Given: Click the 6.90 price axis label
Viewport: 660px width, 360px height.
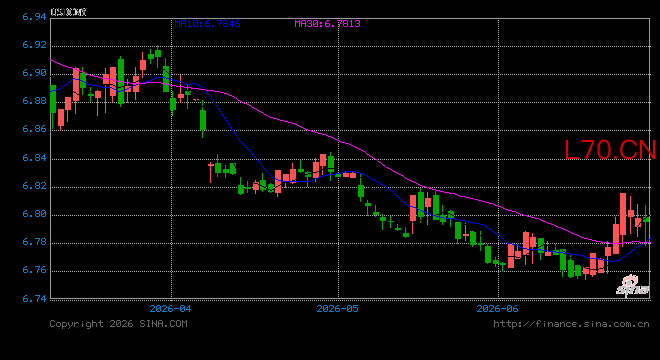Looking at the screenshot, I should pos(34,73).
